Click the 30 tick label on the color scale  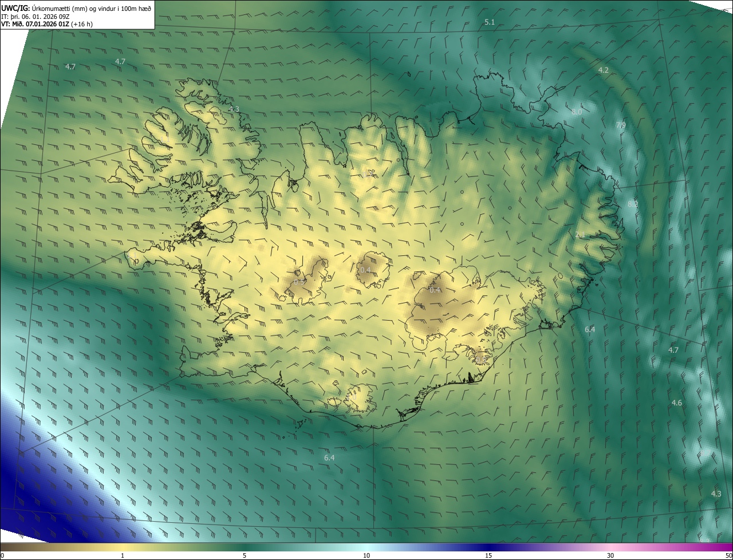pos(610,555)
